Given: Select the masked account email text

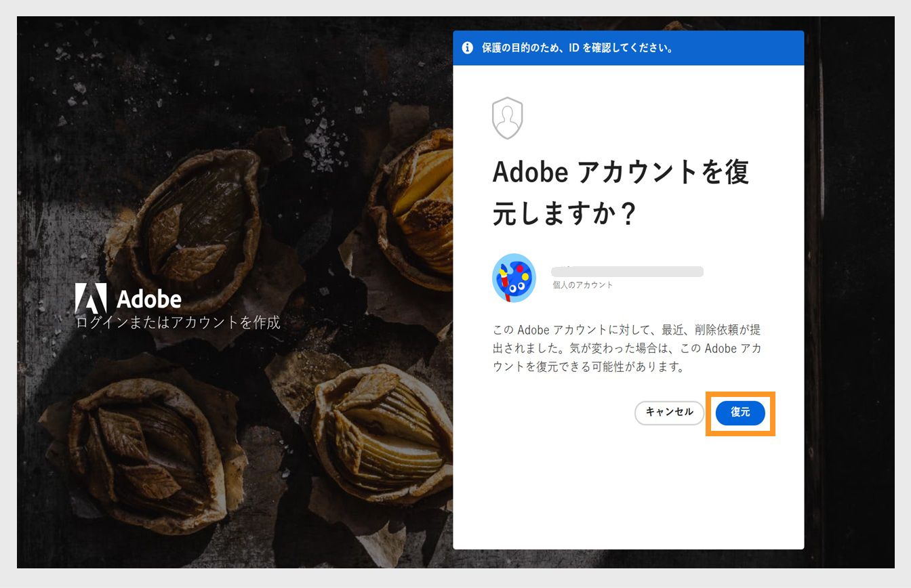Looking at the screenshot, I should (x=626, y=271).
